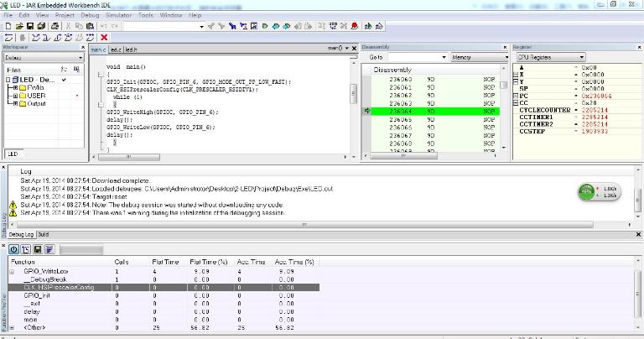Open the Debug configuration dropdown in Workspace

click(x=80, y=58)
